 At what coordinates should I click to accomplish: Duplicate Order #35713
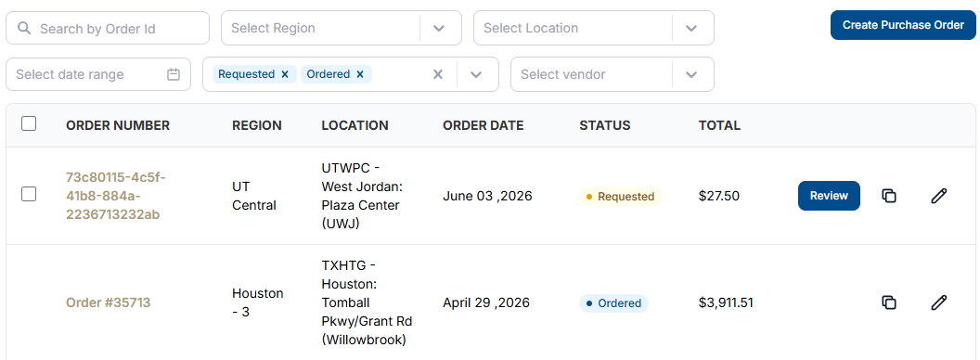click(x=889, y=302)
